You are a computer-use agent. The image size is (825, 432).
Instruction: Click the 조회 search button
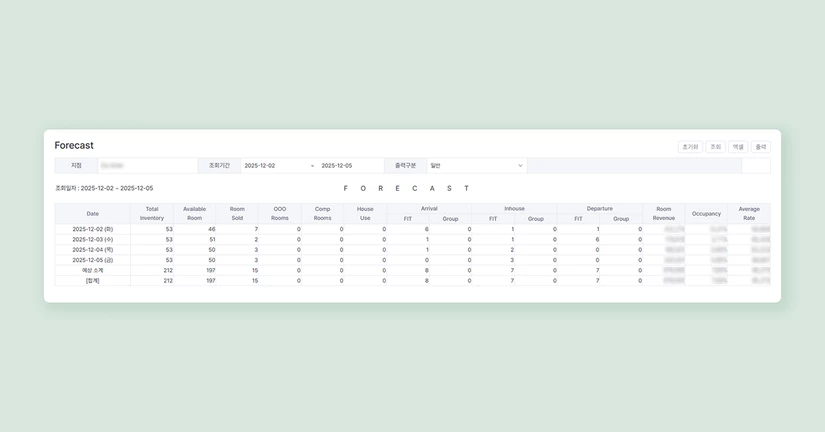(716, 147)
